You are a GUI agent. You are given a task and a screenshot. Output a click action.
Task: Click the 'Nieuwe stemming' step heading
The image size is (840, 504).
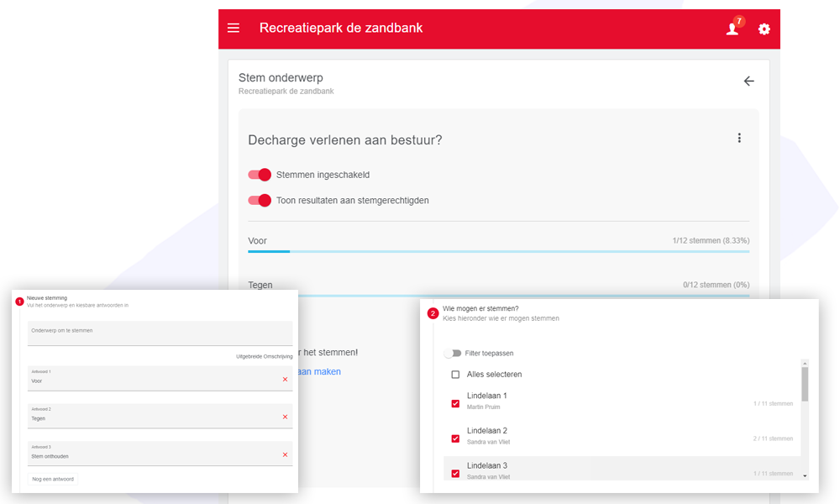[x=47, y=298]
